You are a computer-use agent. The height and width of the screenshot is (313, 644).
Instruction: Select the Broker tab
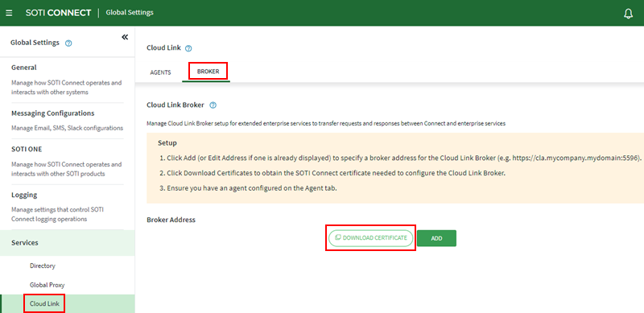tap(208, 72)
